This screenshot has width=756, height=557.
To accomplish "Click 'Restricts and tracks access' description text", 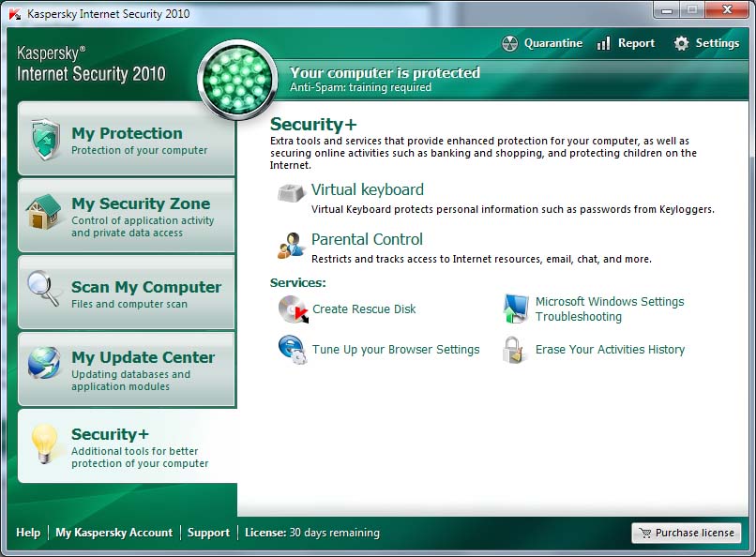I will 481,259.
